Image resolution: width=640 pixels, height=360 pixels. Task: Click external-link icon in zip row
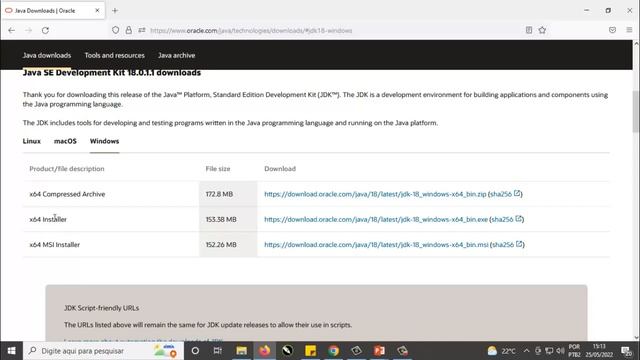[x=517, y=193]
